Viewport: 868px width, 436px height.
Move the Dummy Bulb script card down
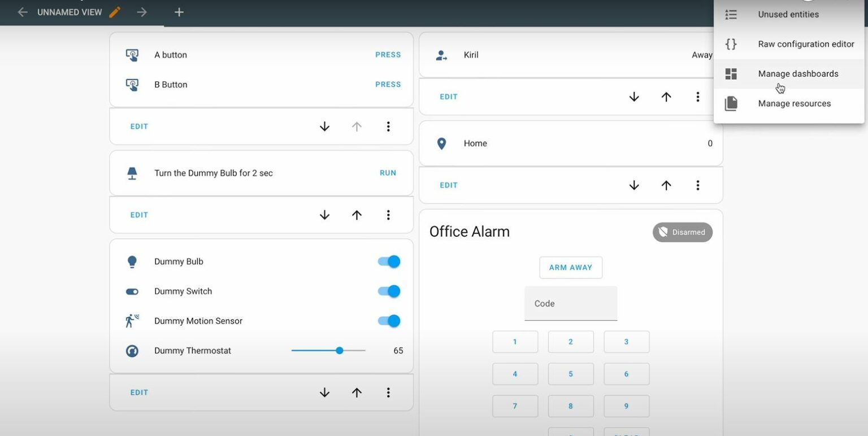(324, 215)
